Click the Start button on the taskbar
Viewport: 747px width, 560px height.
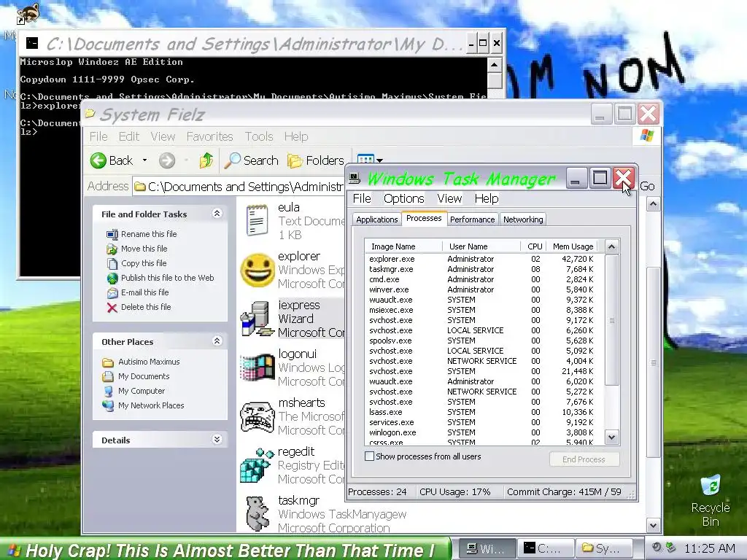pyautogui.click(x=225, y=550)
